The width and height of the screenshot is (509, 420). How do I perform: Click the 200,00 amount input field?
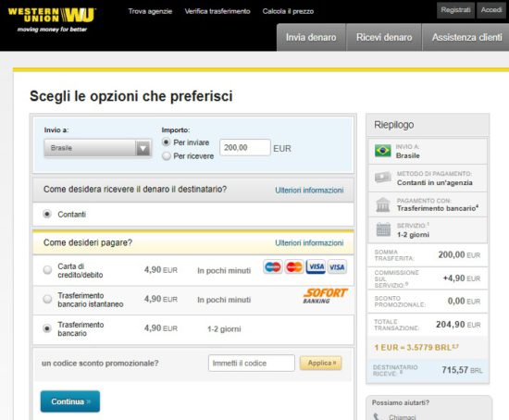pos(245,148)
